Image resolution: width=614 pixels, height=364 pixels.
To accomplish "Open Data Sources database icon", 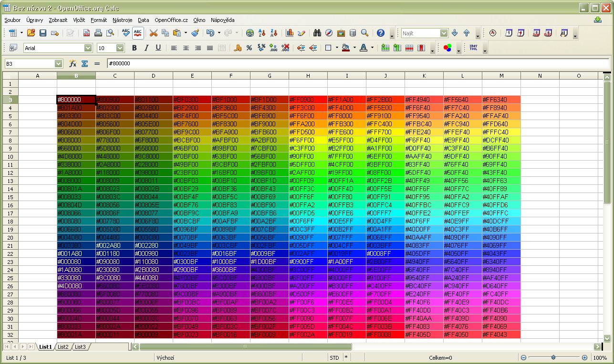I will [x=353, y=33].
